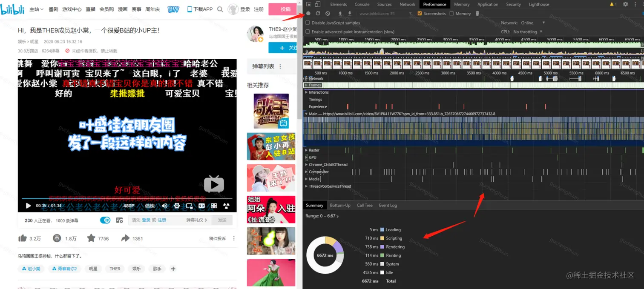Click the video progress bar

click(127, 198)
